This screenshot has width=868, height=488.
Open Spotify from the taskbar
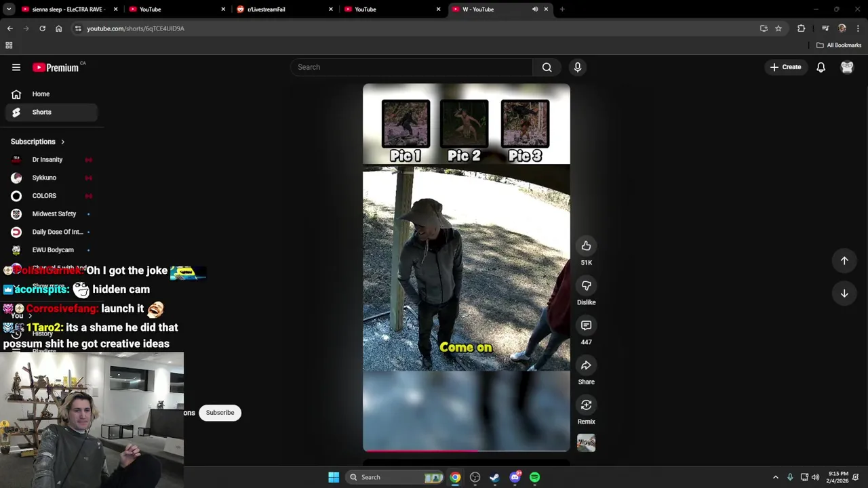pos(534,477)
